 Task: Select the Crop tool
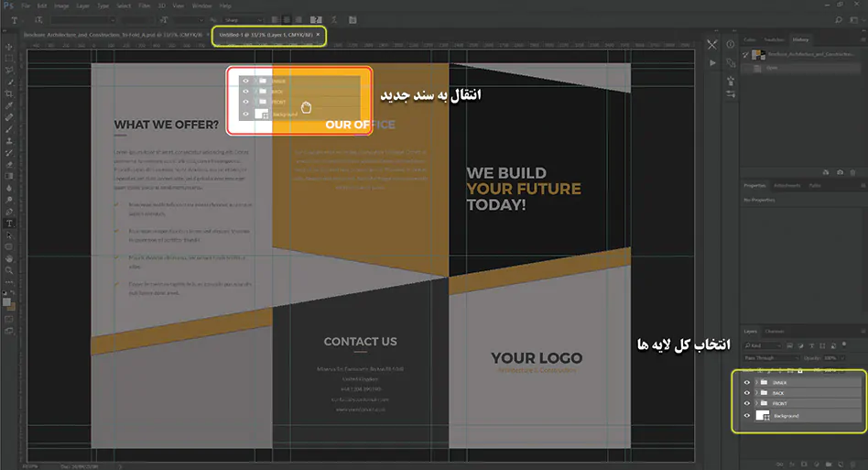coord(9,93)
